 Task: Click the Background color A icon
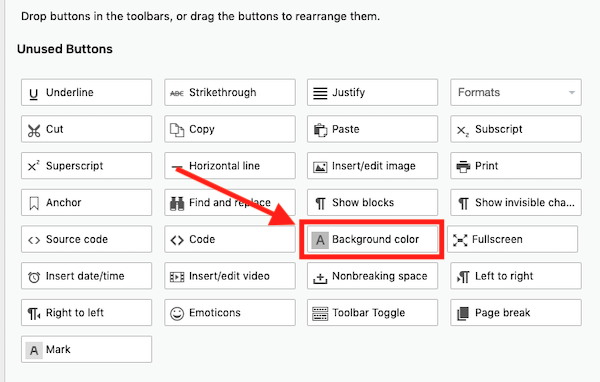[320, 240]
